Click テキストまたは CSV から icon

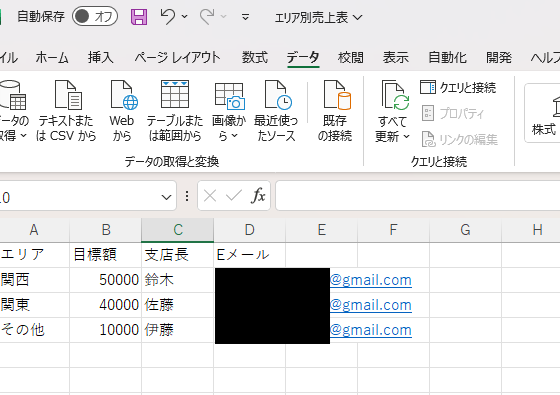click(68, 95)
